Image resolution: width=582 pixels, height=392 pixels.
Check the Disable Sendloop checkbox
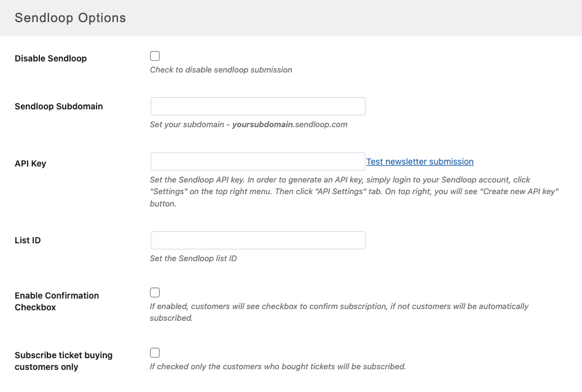pos(155,56)
